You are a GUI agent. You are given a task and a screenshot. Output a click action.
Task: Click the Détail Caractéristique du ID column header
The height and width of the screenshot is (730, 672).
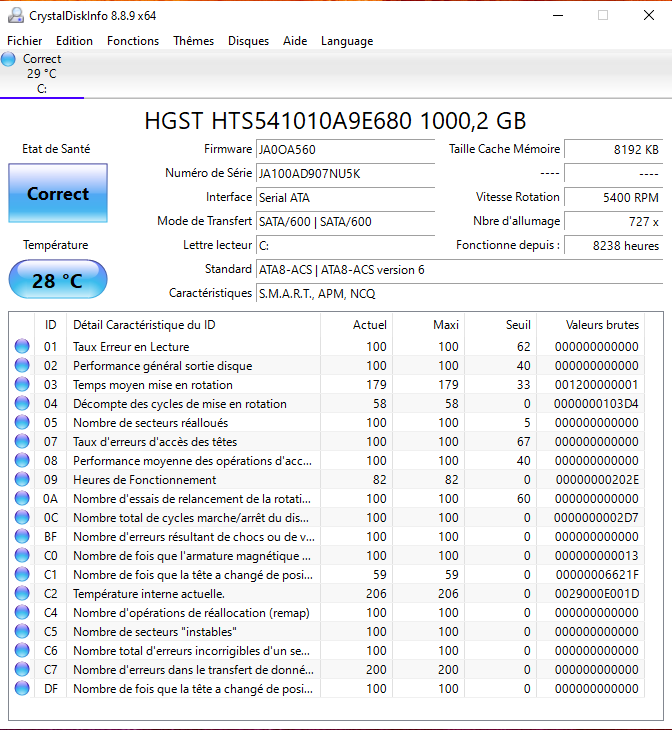[194, 325]
